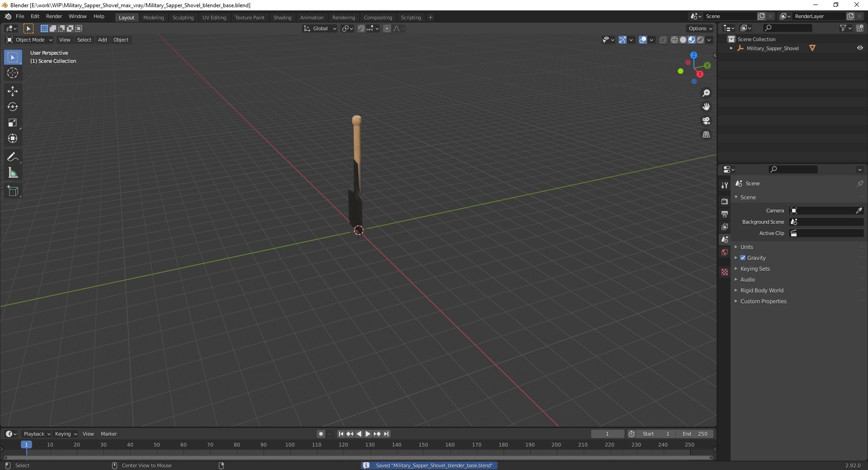
Task: Switch to solid shading mode
Action: [683, 40]
